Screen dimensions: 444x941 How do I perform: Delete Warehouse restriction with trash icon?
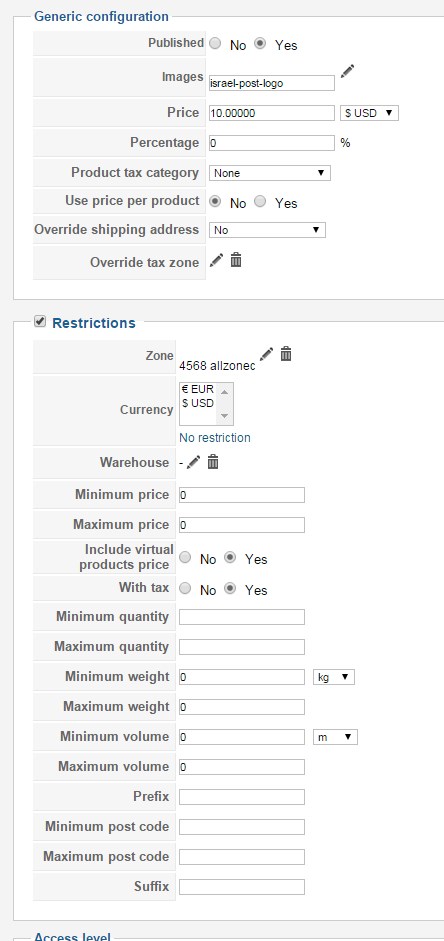213,462
